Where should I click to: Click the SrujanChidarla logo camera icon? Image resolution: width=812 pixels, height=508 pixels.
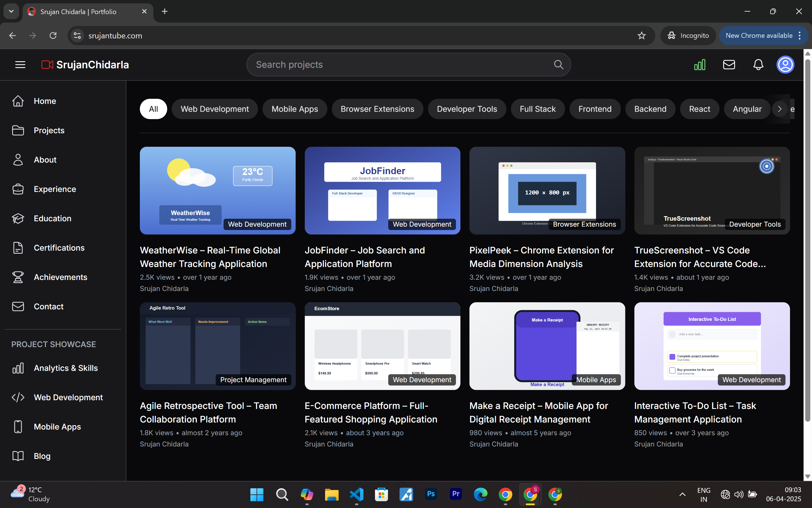coord(47,65)
